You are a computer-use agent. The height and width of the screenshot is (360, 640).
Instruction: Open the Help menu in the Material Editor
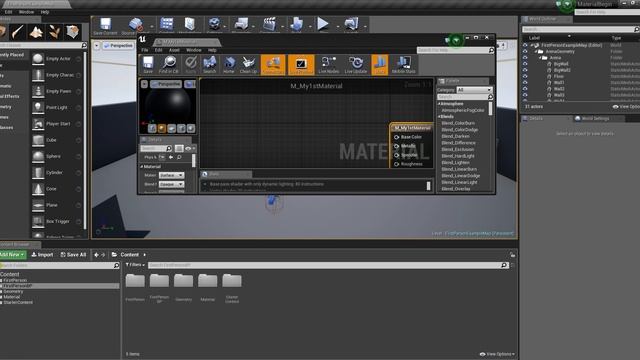pyautogui.click(x=212, y=50)
